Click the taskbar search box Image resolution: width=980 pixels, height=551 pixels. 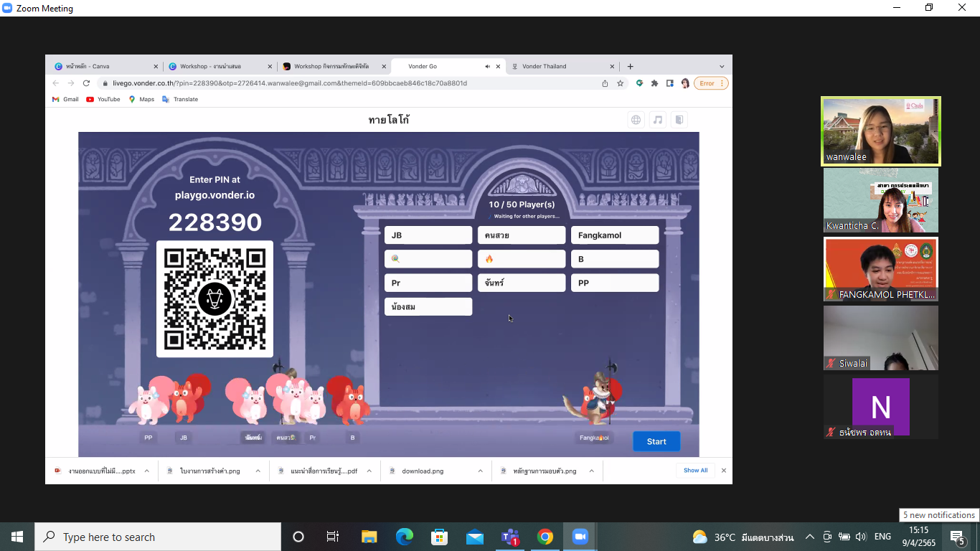(x=158, y=537)
